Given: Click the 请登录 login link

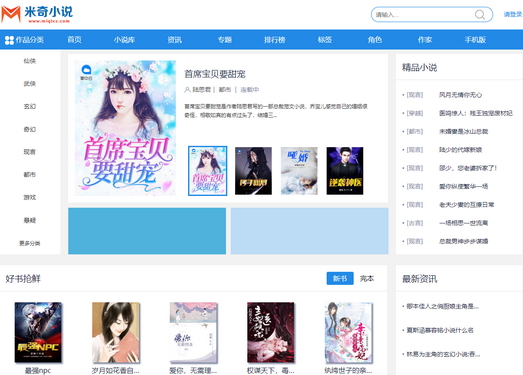Looking at the screenshot, I should (513, 14).
